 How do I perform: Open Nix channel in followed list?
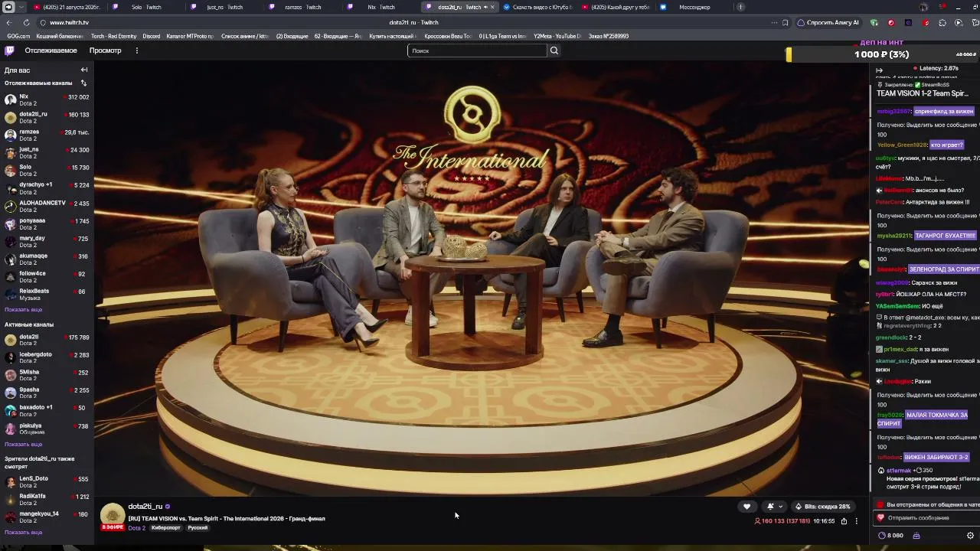click(x=47, y=99)
